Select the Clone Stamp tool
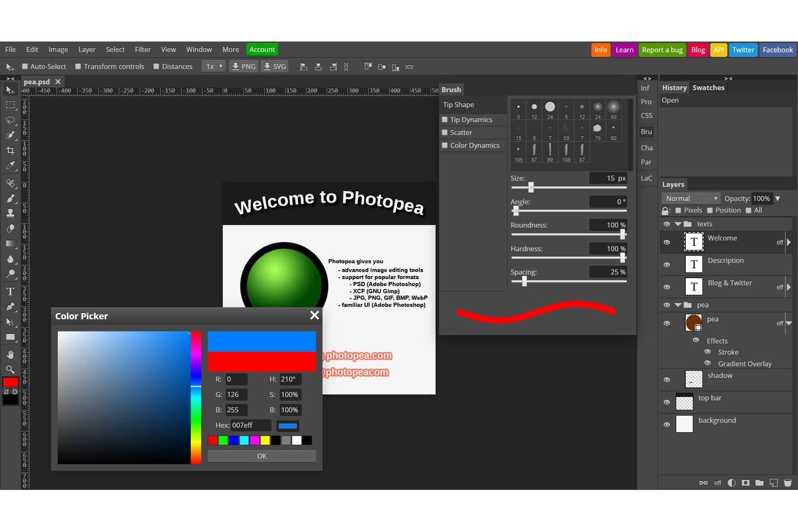798x532 pixels. pyautogui.click(x=10, y=213)
